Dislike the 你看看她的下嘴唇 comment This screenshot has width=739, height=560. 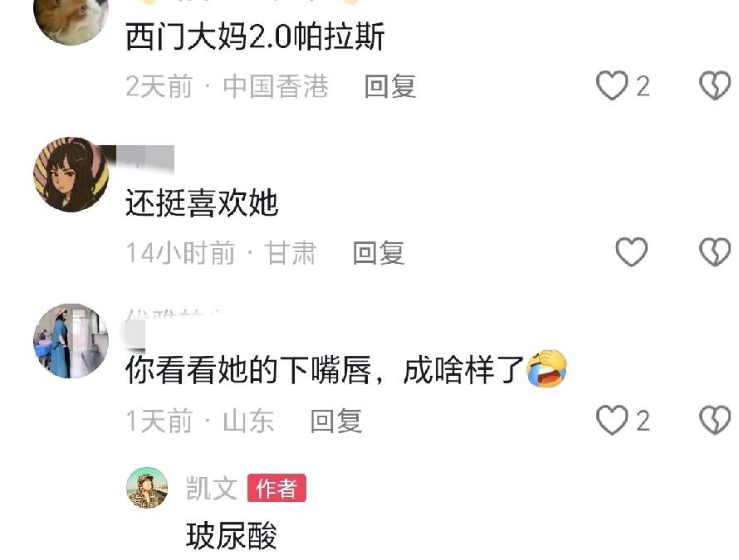coord(714,420)
